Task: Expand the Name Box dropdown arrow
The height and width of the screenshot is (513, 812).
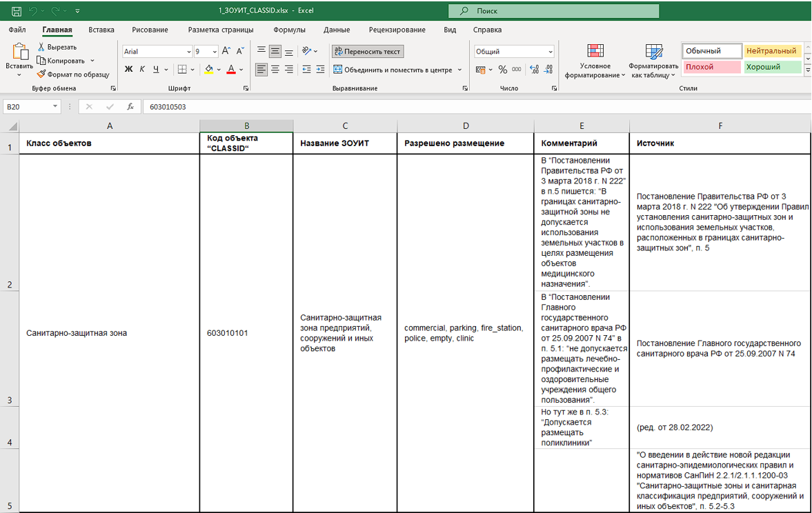Action: (x=56, y=107)
